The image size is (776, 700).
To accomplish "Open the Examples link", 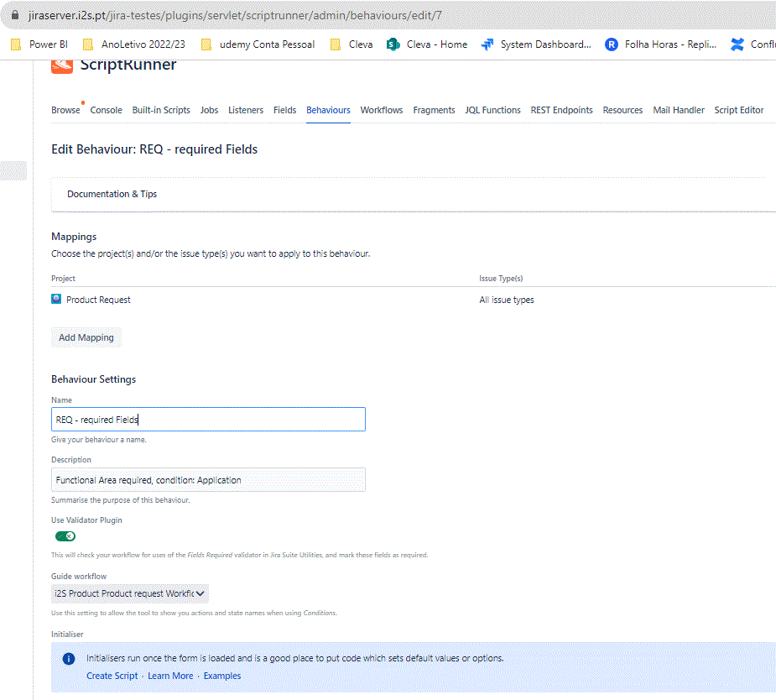I will [x=222, y=676].
